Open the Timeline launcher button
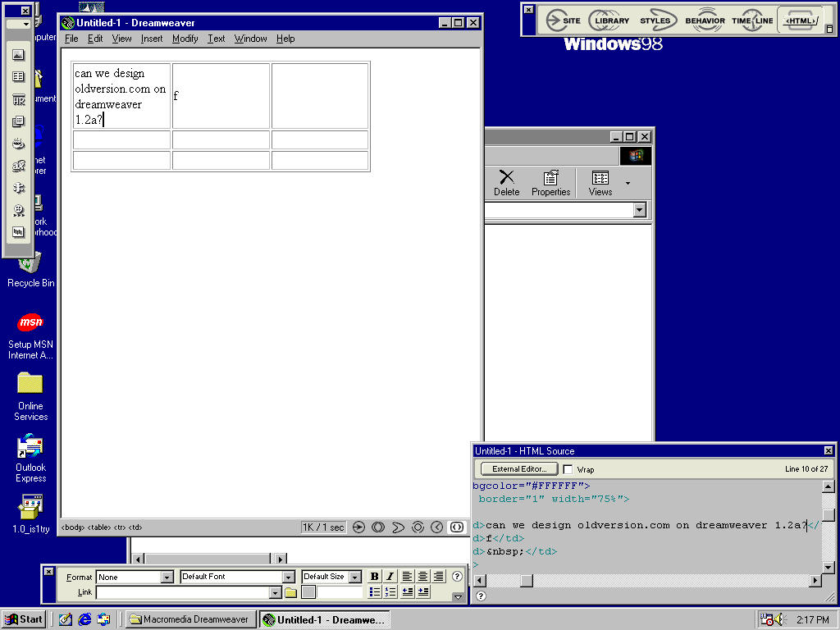This screenshot has height=630, width=840. (x=752, y=21)
